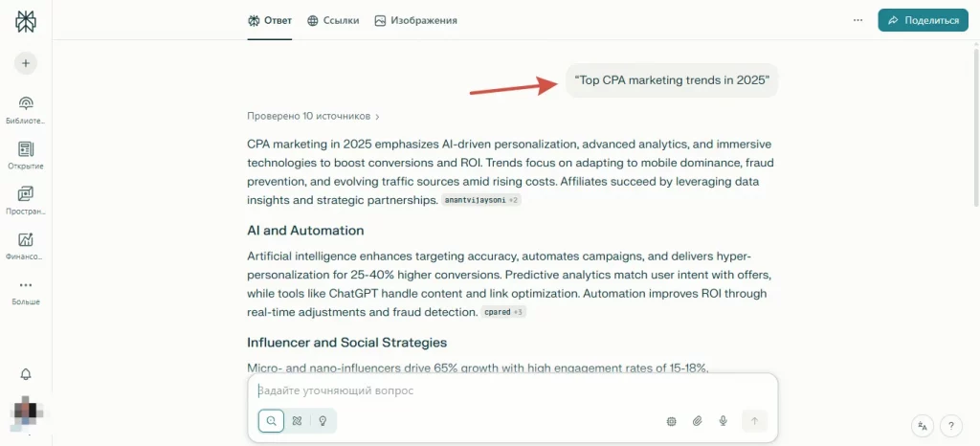980x446 pixels.
Task: Open the Больше sidebar menu
Action: (26, 290)
